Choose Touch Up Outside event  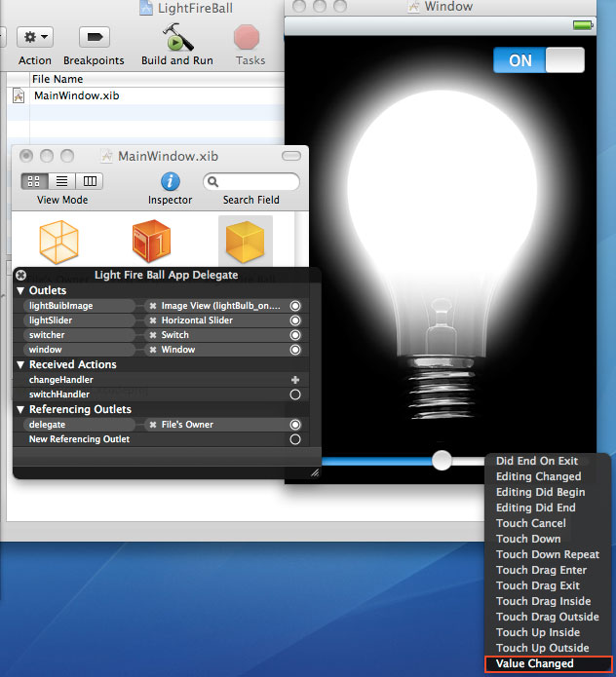tap(543, 648)
